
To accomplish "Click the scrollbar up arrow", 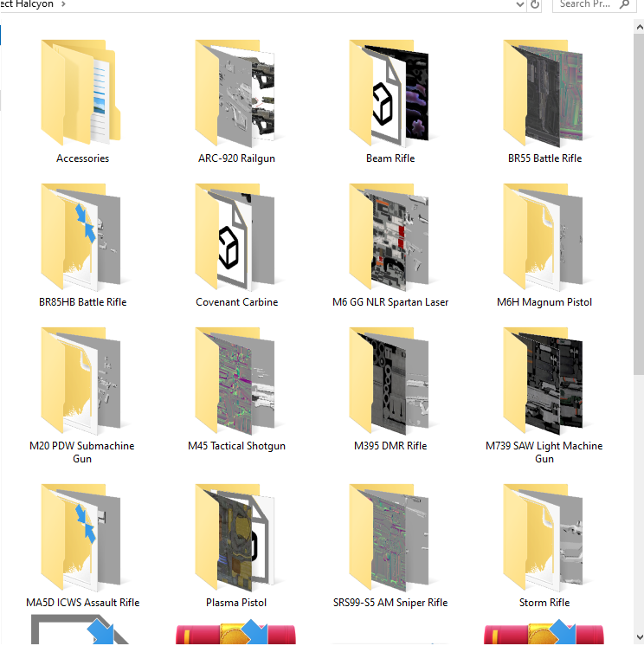I will (x=639, y=28).
